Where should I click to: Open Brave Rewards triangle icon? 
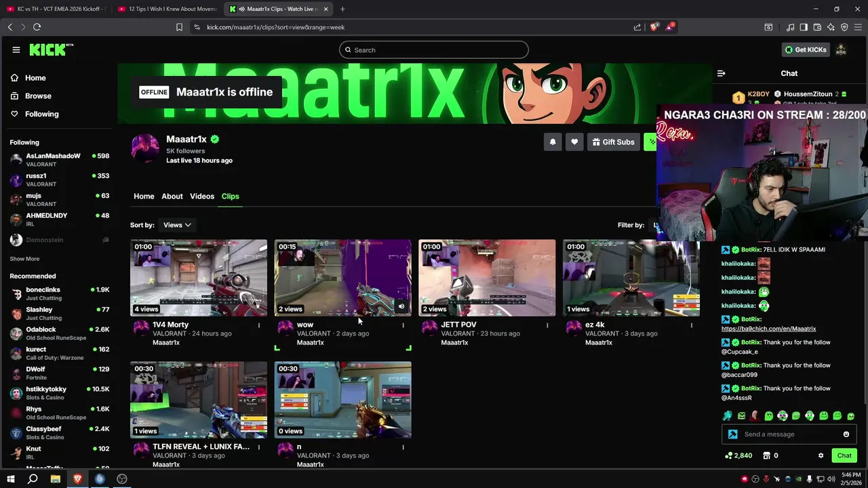click(670, 27)
